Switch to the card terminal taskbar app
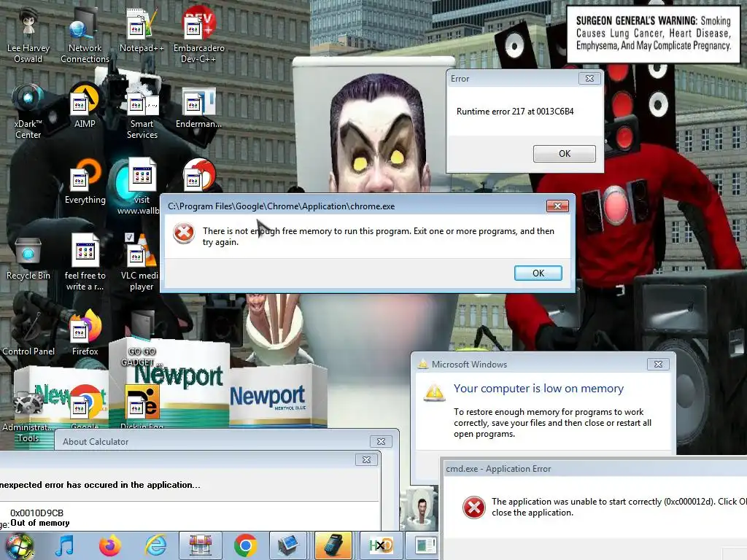 click(333, 545)
